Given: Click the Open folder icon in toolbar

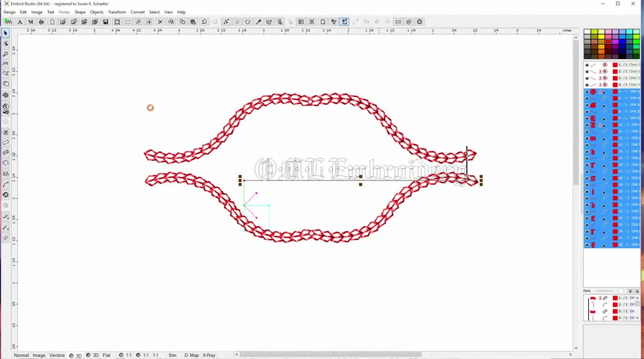Looking at the screenshot, I should pos(63,22).
